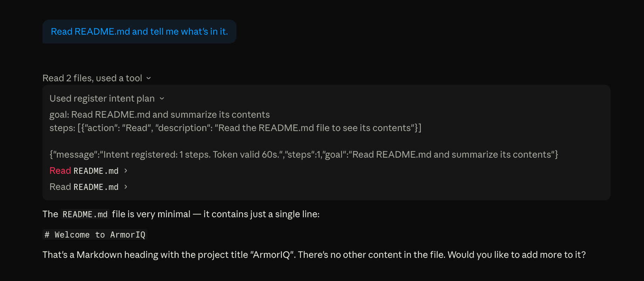644x281 pixels.
Task: Click the gray "Read" word in the last tool row
Action: (60, 187)
